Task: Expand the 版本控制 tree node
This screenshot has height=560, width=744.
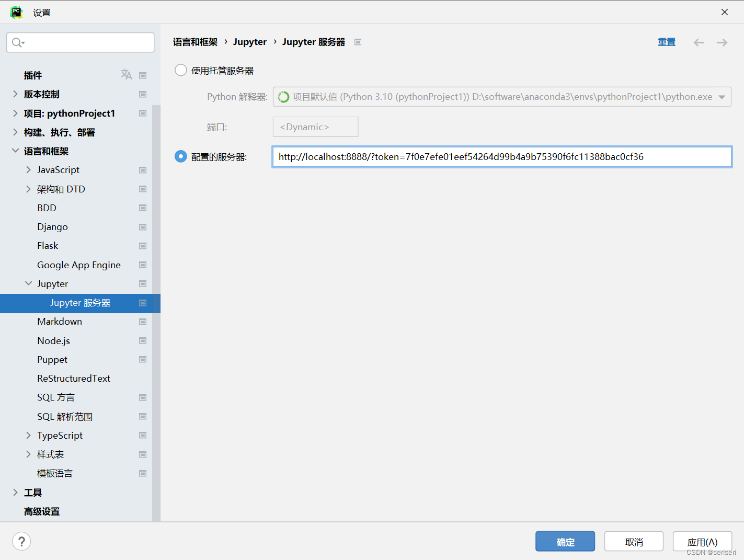Action: (15, 94)
